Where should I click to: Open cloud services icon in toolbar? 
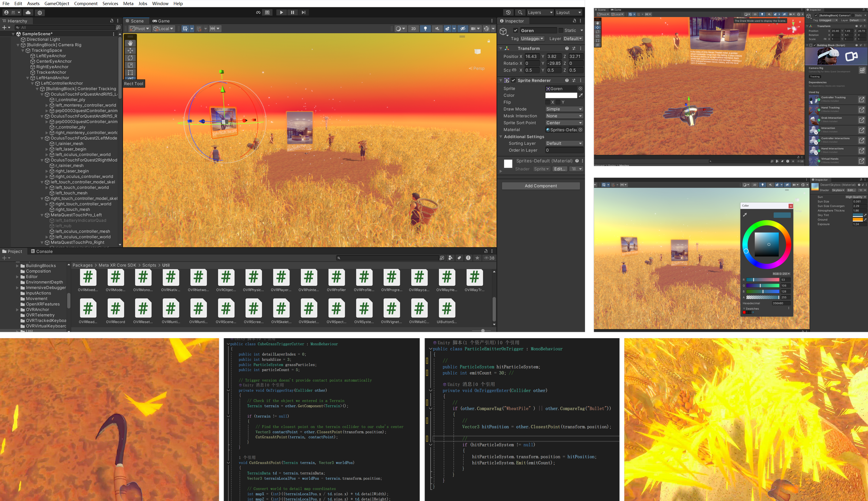point(28,12)
